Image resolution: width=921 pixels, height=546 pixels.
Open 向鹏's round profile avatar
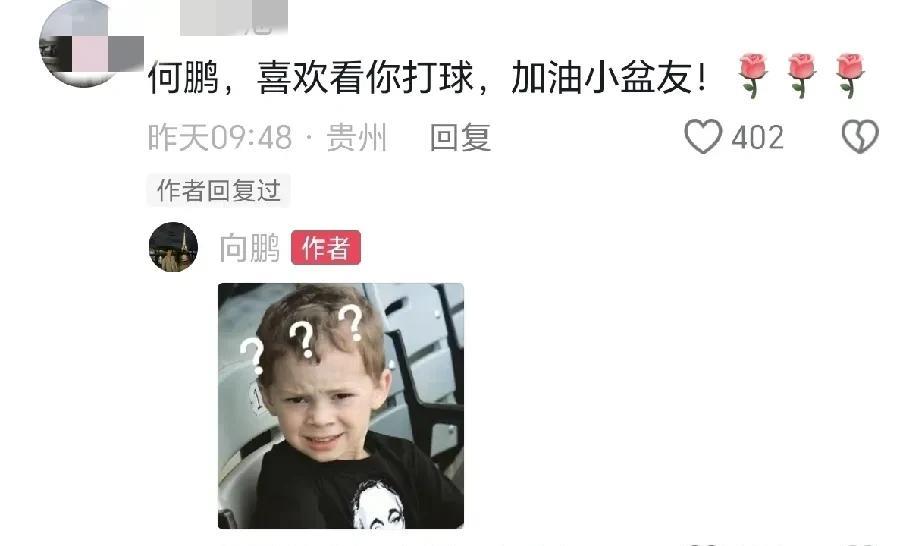tap(173, 247)
